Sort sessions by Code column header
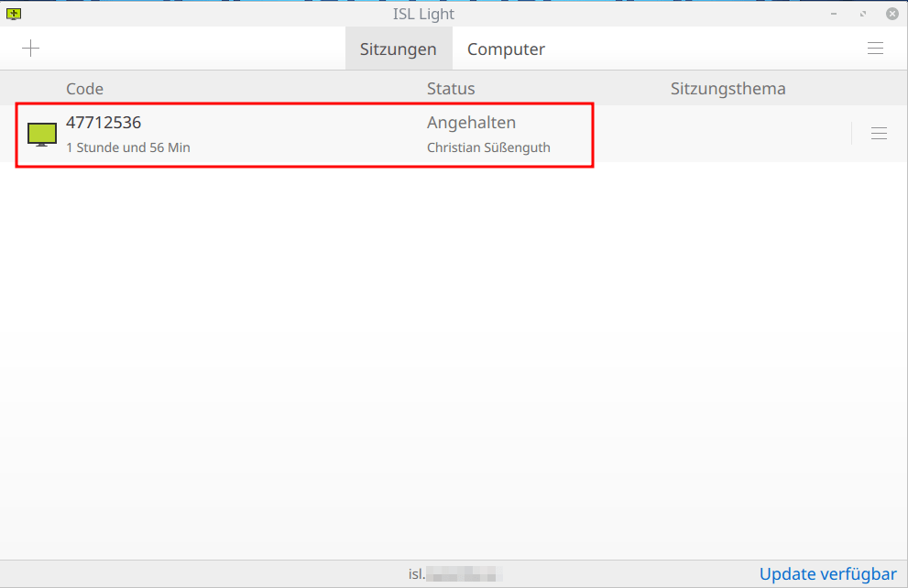The width and height of the screenshot is (908, 588). 84,89
